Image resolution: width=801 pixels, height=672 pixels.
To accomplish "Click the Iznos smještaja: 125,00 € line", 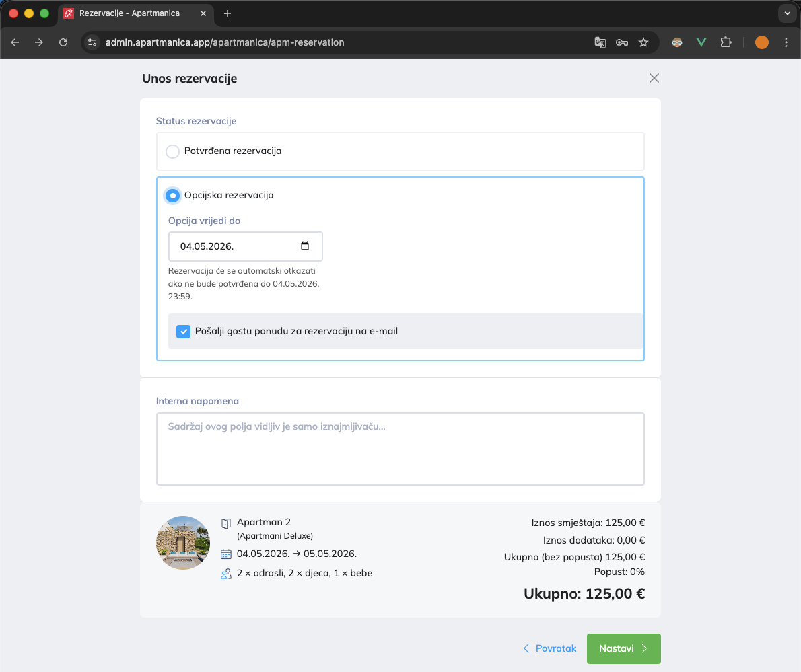I will click(x=588, y=523).
